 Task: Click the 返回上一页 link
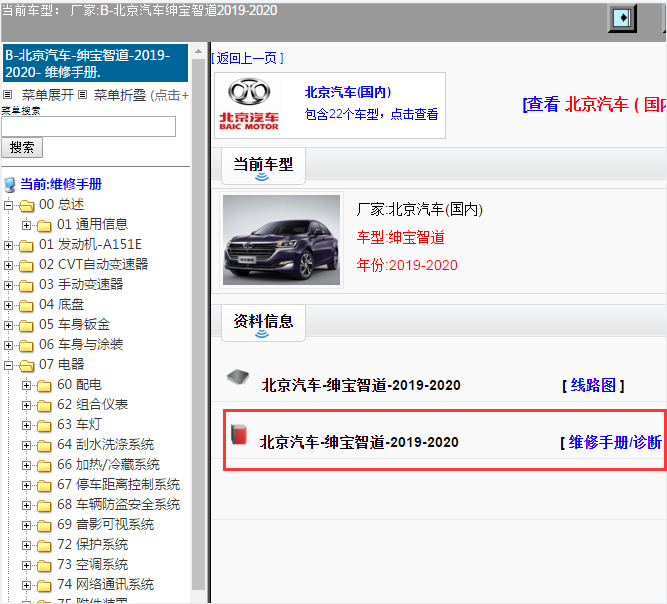(x=247, y=58)
